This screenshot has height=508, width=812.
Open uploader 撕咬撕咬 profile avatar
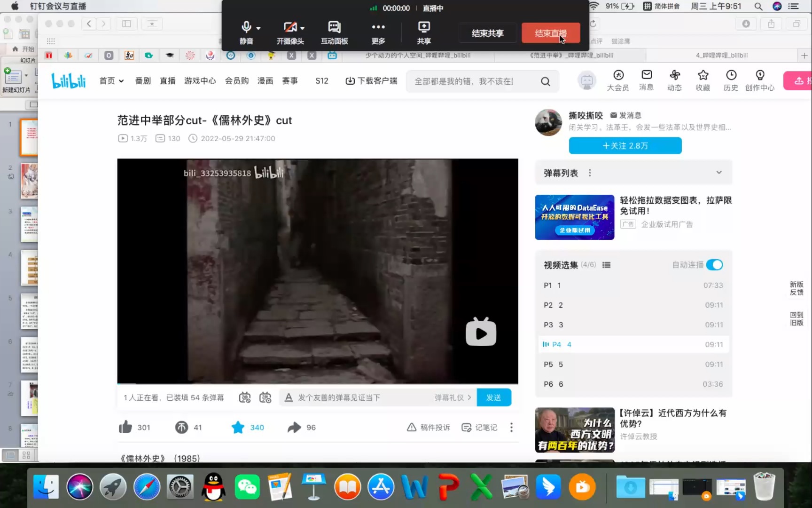(x=548, y=122)
